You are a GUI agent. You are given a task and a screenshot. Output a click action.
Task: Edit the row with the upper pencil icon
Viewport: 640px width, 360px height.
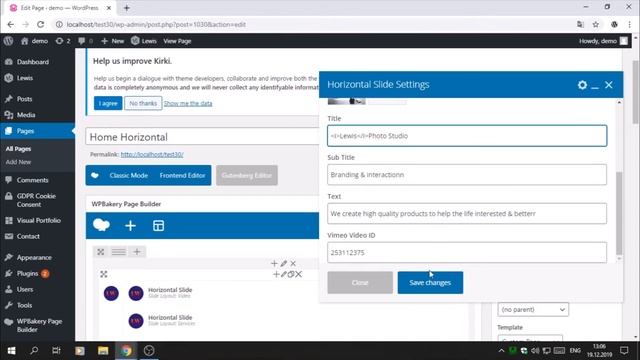(284, 264)
